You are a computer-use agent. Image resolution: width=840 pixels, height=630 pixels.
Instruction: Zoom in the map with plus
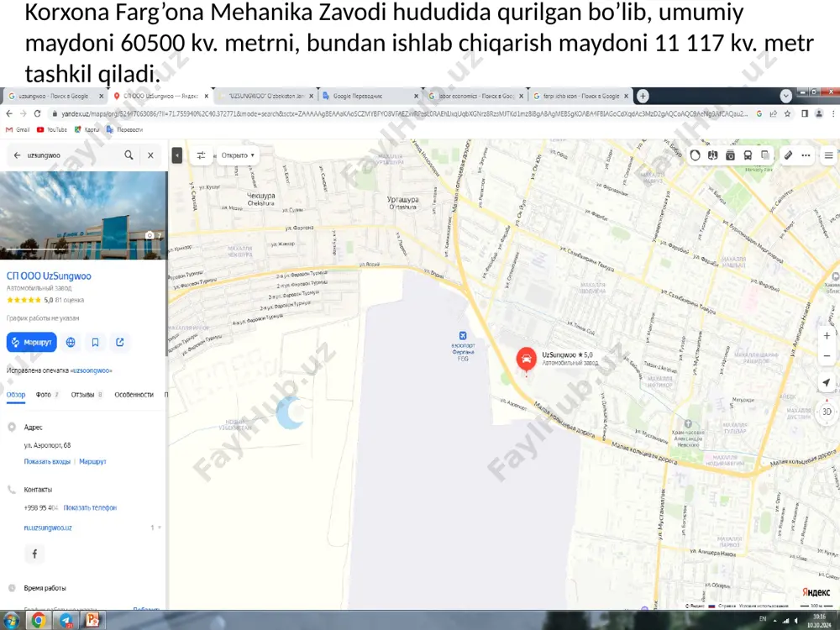(x=827, y=336)
